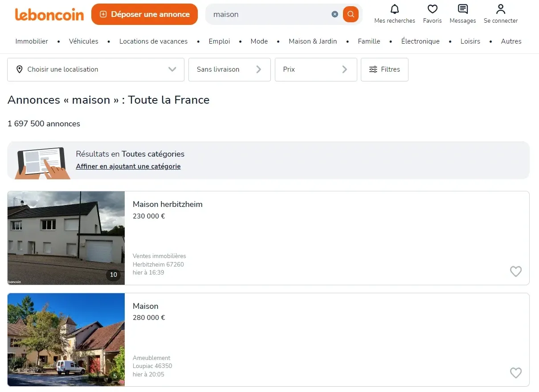539x392 pixels.
Task: Click the location pin icon
Action: coord(19,69)
